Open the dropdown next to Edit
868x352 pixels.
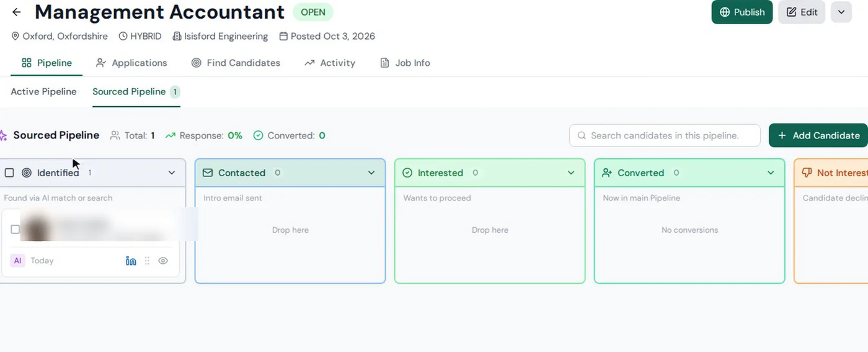tap(841, 12)
